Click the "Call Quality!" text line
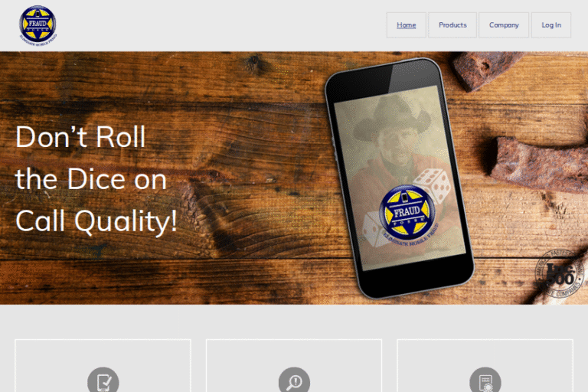The image size is (588, 392). [96, 222]
